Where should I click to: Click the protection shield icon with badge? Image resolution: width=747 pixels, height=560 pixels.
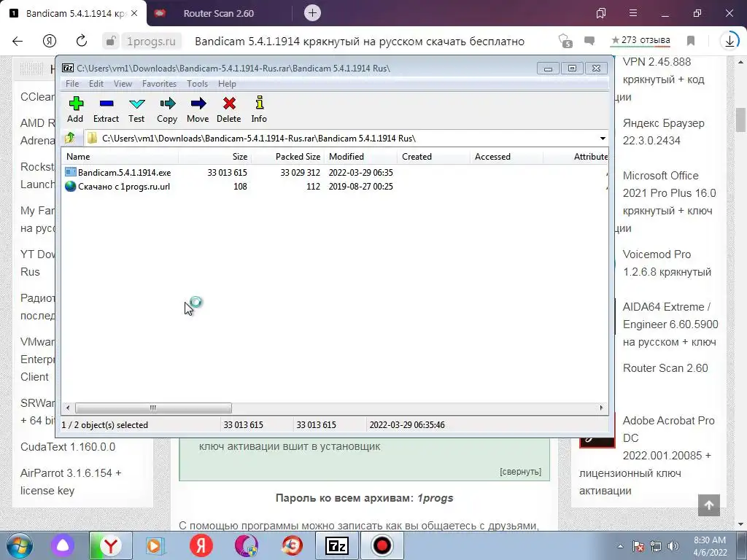coord(565,42)
